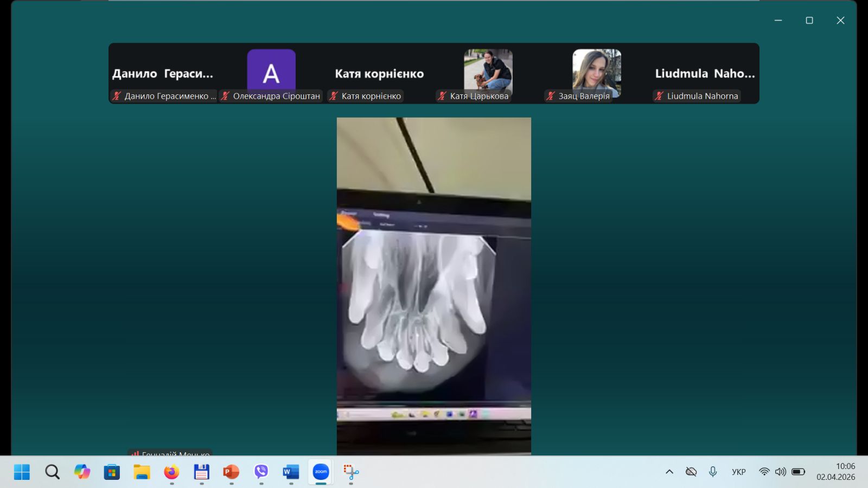Open УКР input language switcher
Image resolution: width=868 pixels, height=488 pixels.
click(738, 472)
